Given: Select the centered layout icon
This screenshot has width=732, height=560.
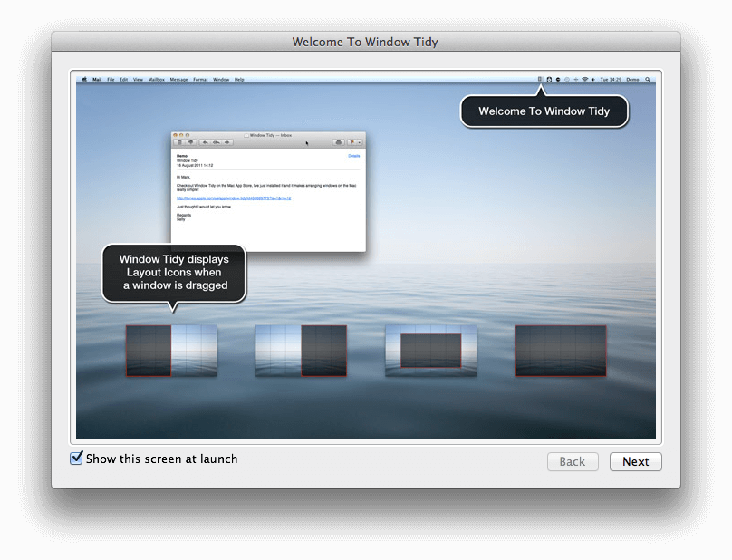Looking at the screenshot, I should pyautogui.click(x=431, y=351).
